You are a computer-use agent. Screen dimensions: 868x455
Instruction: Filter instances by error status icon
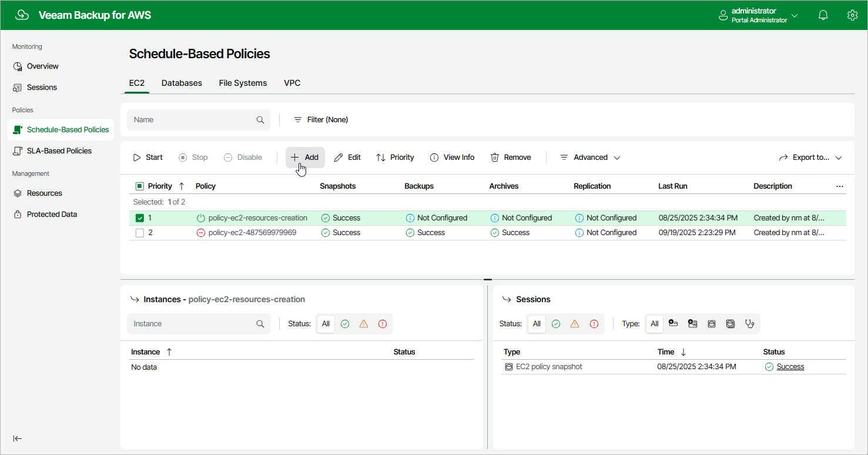click(x=383, y=324)
